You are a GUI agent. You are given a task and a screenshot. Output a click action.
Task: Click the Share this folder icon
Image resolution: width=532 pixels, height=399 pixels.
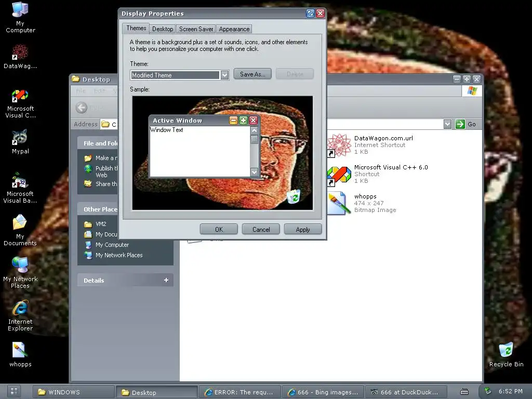click(88, 184)
